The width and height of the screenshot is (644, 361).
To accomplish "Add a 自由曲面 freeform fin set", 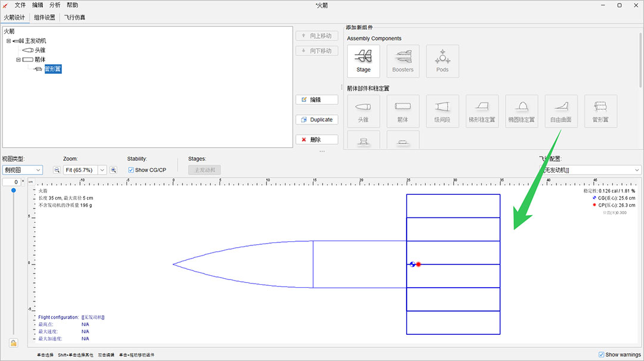I will coord(561,111).
